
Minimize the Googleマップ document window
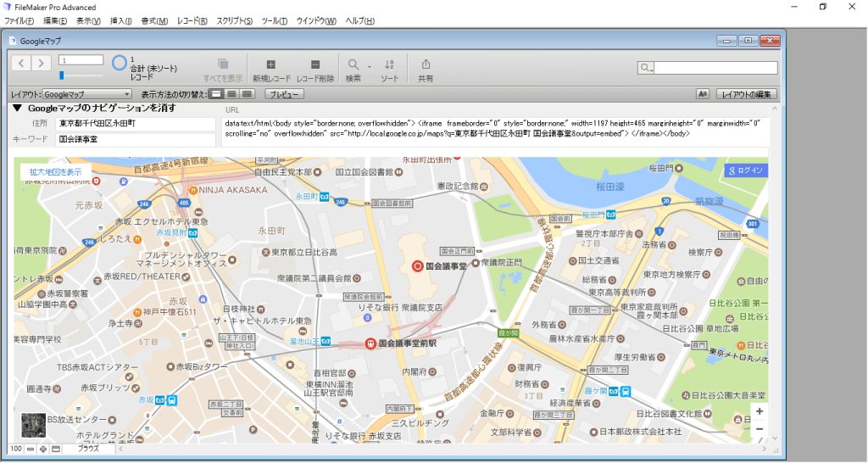726,41
